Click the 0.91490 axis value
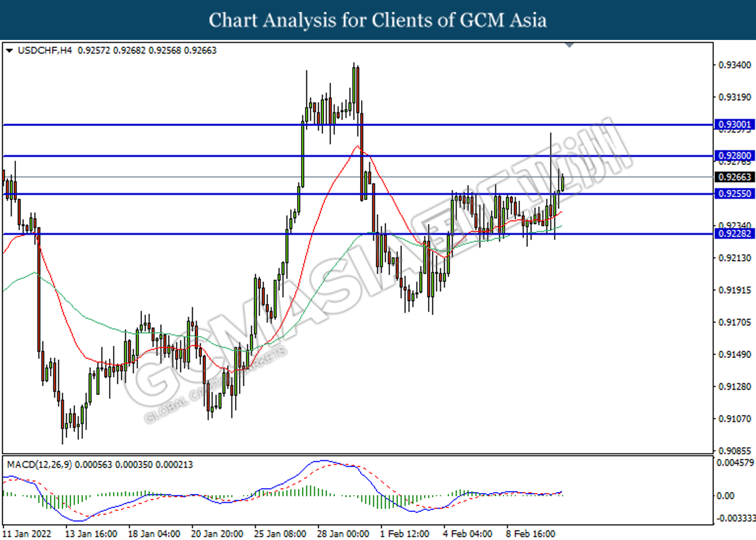 click(x=734, y=354)
